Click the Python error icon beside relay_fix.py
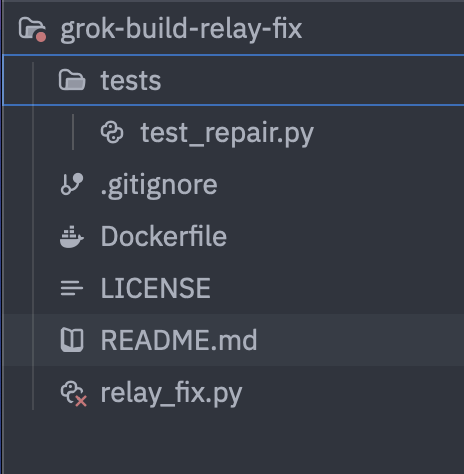The image size is (464, 474). pos(73,394)
